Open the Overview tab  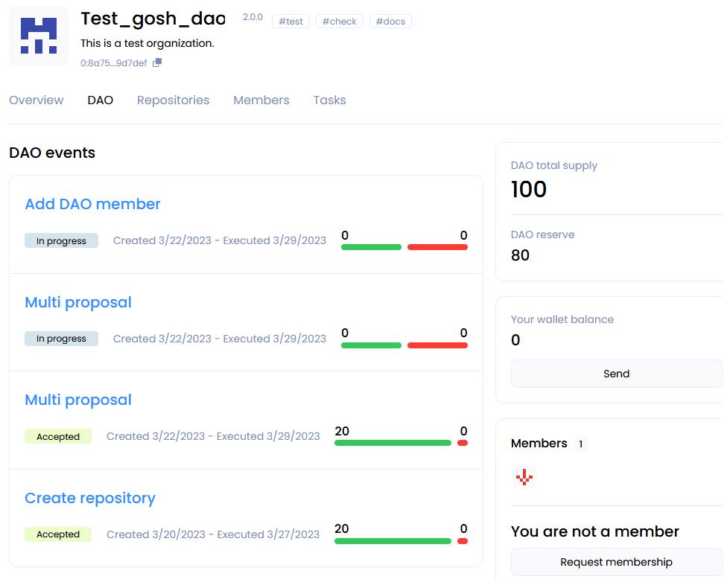pyautogui.click(x=36, y=100)
